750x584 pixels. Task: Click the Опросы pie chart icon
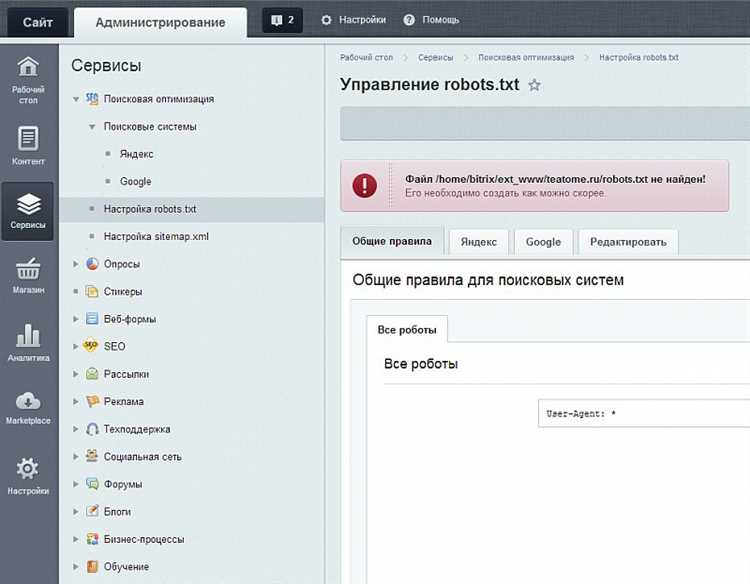click(x=92, y=264)
